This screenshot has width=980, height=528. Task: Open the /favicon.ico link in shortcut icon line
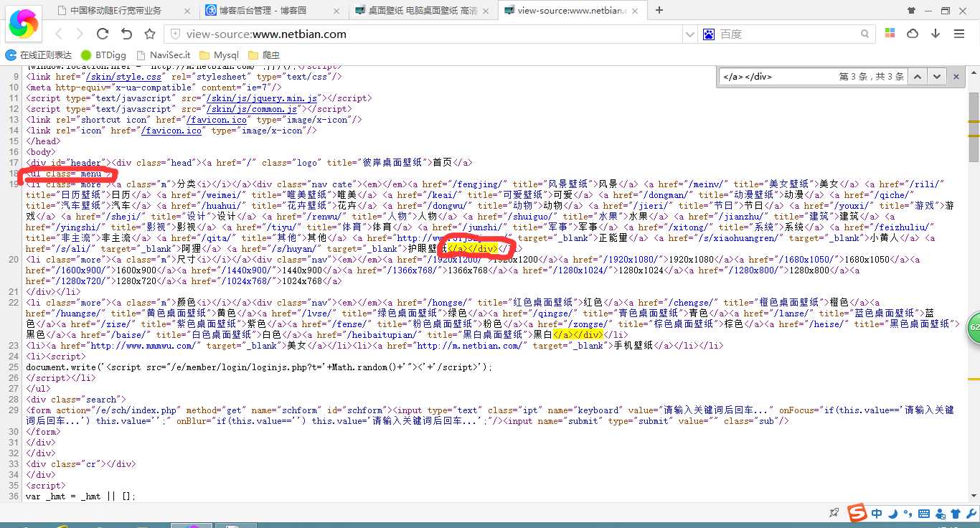click(217, 120)
